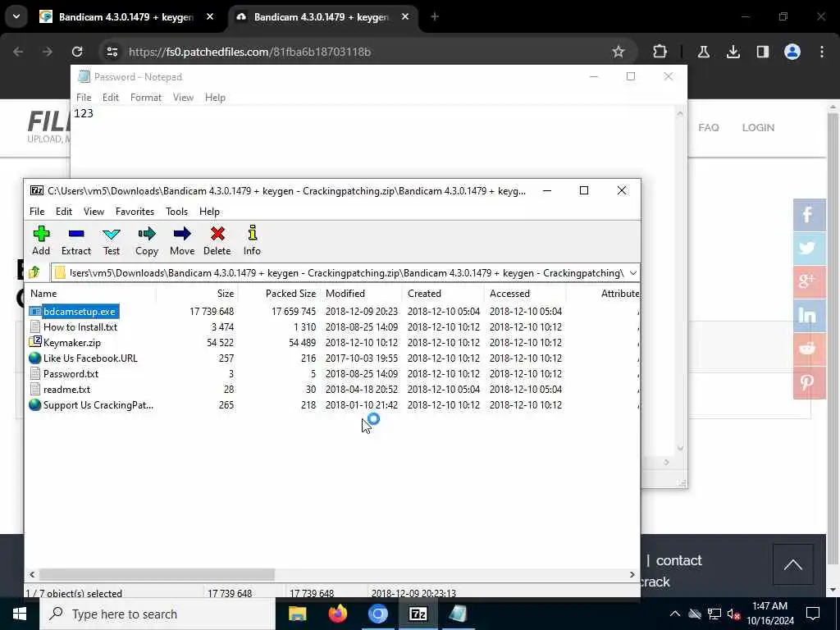Open a new browser tab

click(435, 16)
